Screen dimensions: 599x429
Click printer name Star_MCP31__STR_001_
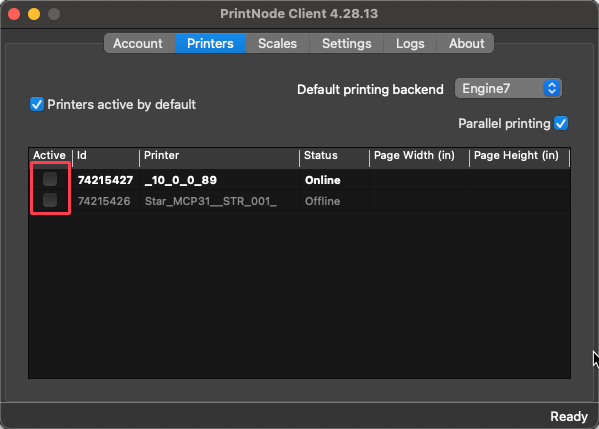click(210, 201)
